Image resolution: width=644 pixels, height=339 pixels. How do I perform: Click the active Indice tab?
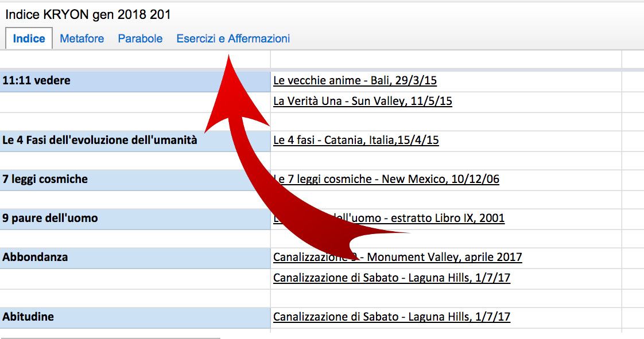click(29, 39)
